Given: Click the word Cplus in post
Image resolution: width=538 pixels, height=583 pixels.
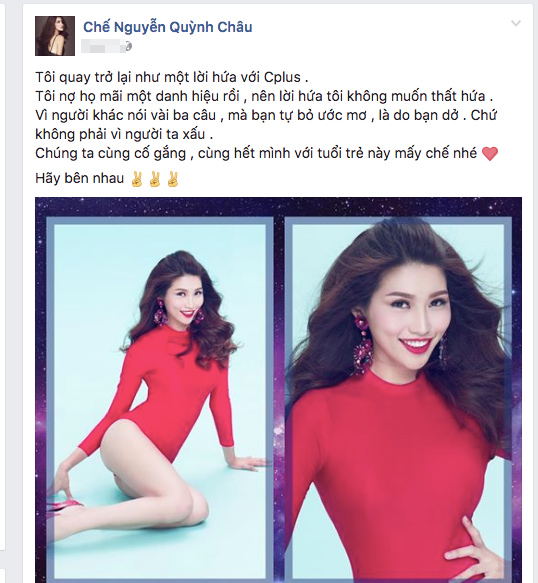Looking at the screenshot, I should [282, 77].
